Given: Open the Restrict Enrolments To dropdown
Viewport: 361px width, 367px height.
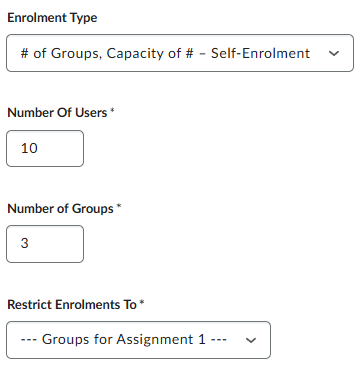Looking at the screenshot, I should [x=138, y=340].
